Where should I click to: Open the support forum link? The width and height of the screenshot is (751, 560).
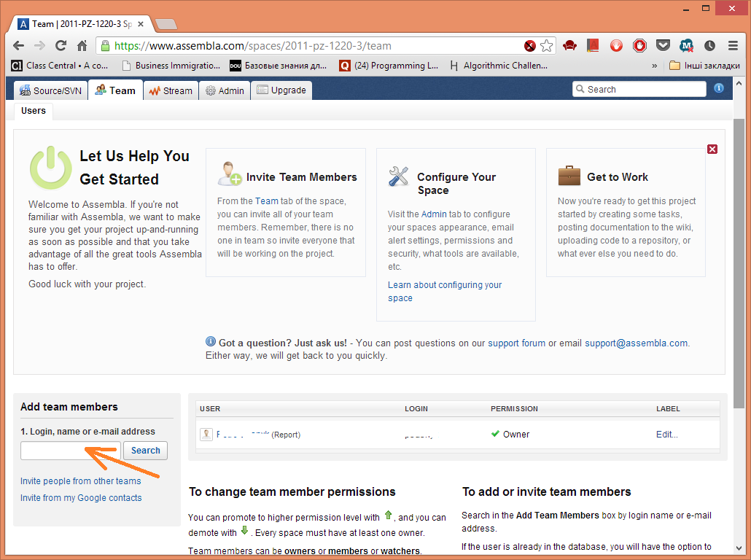coord(516,343)
